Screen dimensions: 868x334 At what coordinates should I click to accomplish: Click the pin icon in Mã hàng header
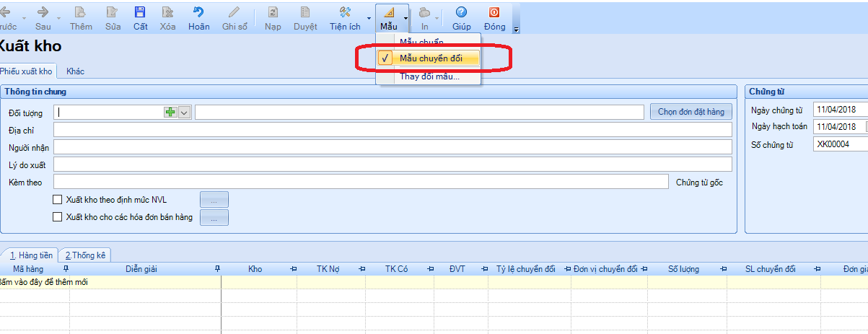(x=65, y=269)
